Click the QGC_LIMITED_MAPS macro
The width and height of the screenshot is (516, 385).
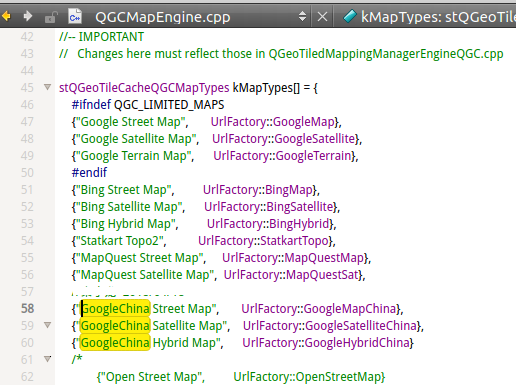click(x=169, y=105)
